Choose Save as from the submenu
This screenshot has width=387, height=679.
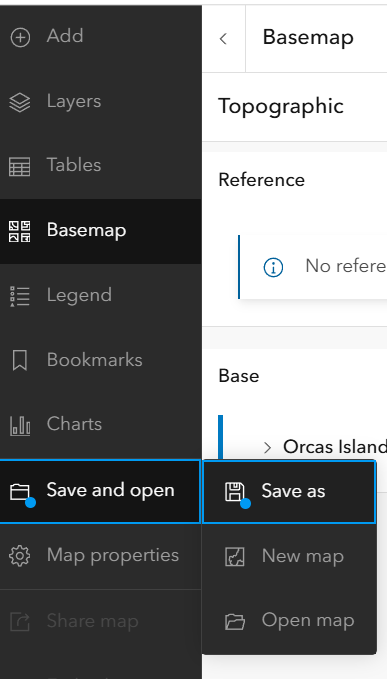pyautogui.click(x=289, y=491)
